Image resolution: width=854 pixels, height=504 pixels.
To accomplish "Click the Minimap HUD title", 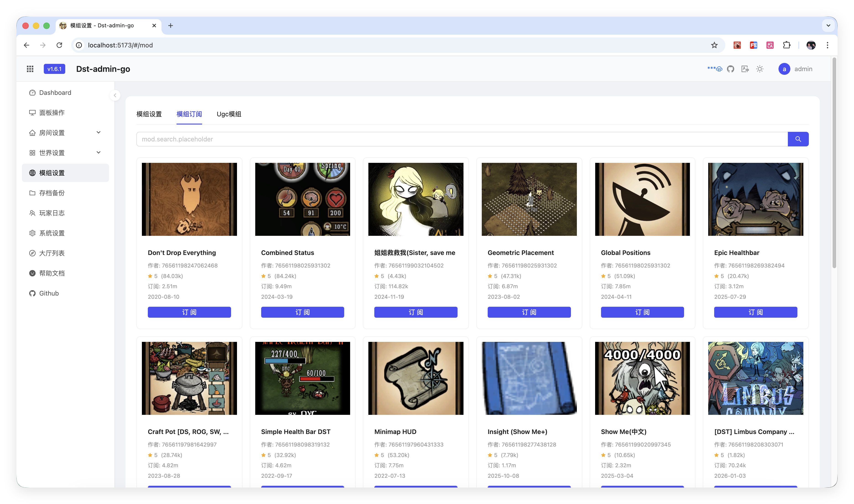I will pyautogui.click(x=395, y=432).
